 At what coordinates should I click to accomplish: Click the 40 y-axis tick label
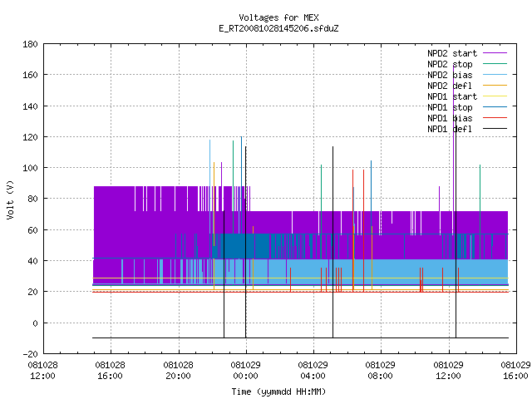32,261
